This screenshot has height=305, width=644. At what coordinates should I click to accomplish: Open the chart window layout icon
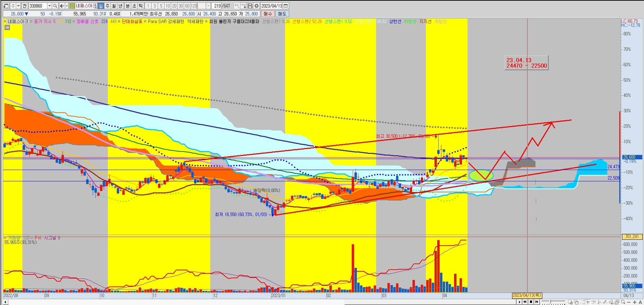tap(6, 6)
